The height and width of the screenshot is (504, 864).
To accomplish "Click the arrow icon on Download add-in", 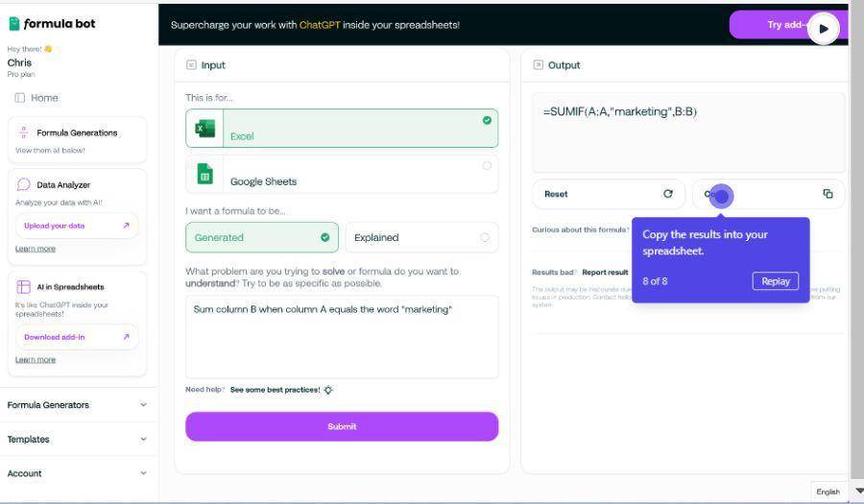I will pos(126,337).
